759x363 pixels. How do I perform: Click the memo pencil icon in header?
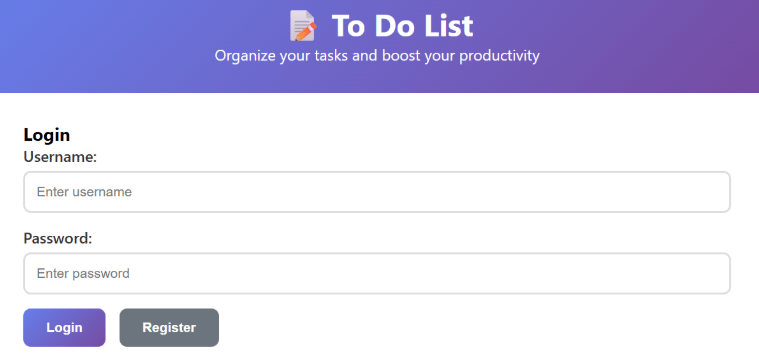pyautogui.click(x=303, y=26)
